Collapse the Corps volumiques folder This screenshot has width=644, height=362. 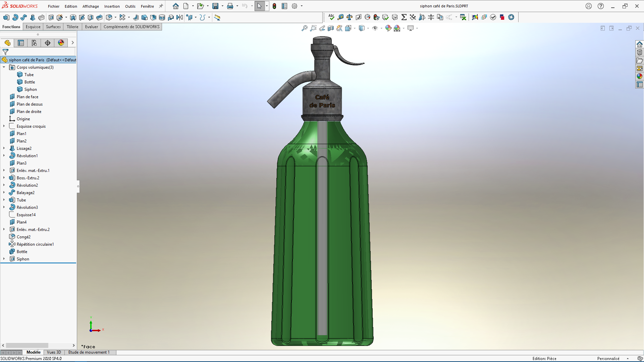pyautogui.click(x=4, y=67)
